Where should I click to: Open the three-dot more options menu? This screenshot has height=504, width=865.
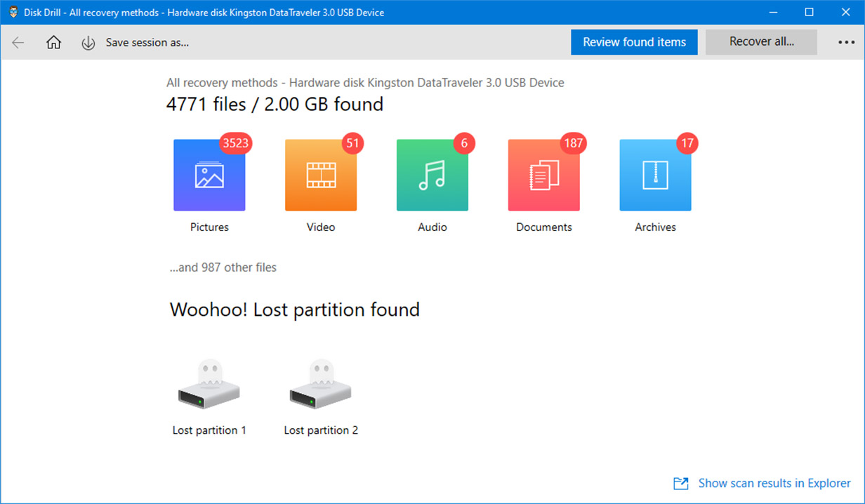[846, 42]
